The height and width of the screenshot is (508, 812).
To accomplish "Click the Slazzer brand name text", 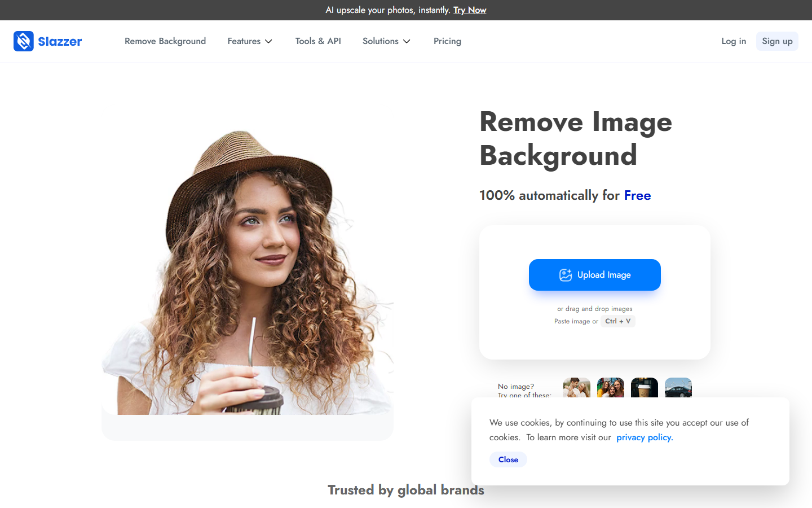I will pos(60,41).
